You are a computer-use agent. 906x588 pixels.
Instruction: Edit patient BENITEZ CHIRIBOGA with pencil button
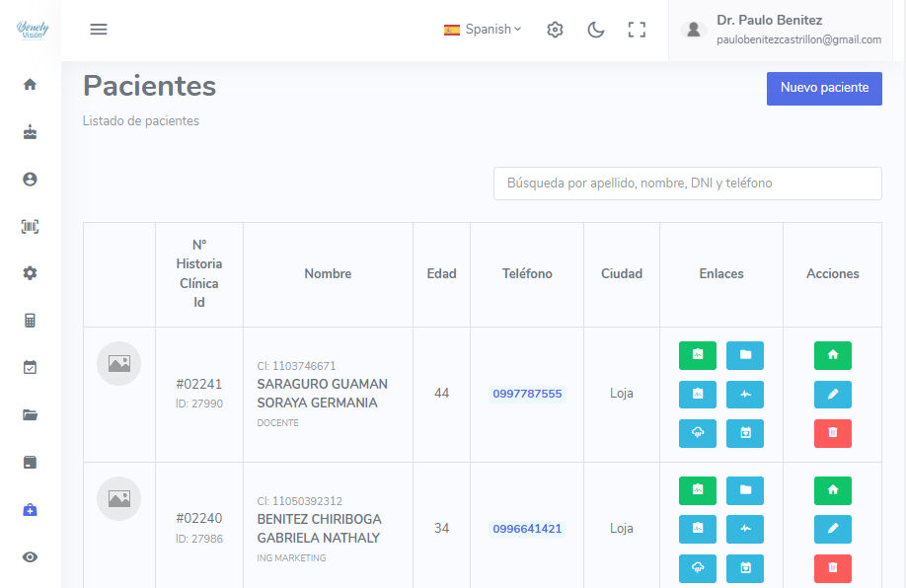click(832, 529)
